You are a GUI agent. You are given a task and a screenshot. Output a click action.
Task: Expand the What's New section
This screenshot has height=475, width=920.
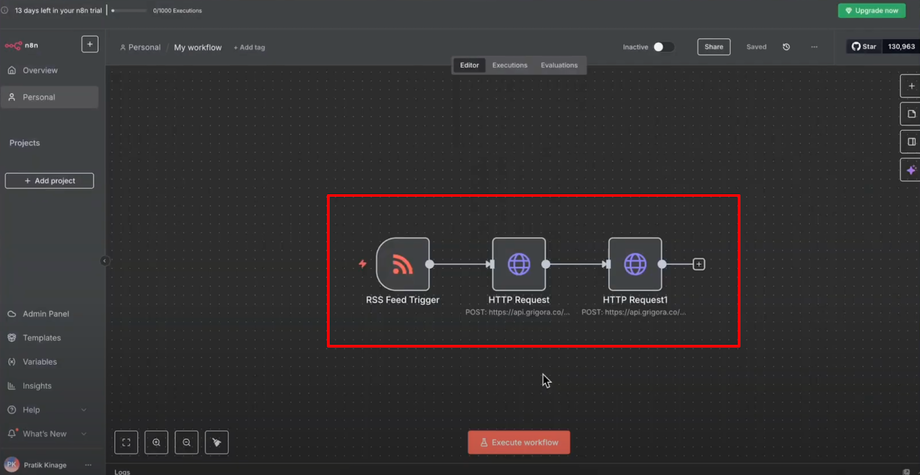[47, 434]
